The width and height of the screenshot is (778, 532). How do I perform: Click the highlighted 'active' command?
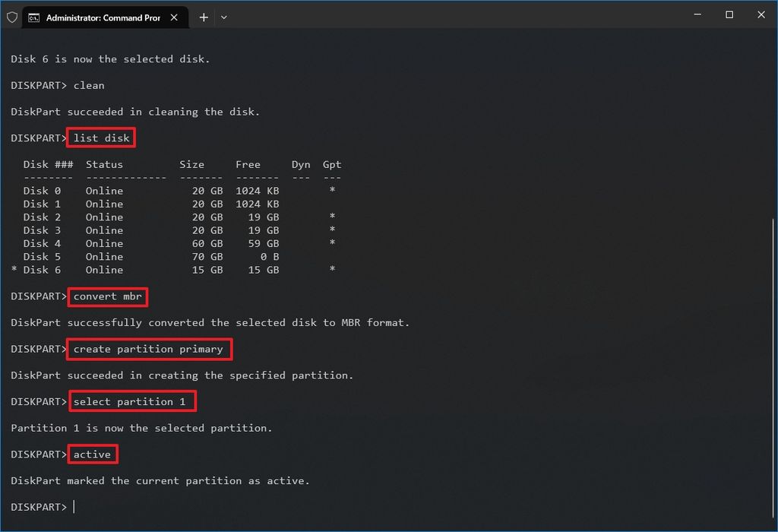coord(92,454)
